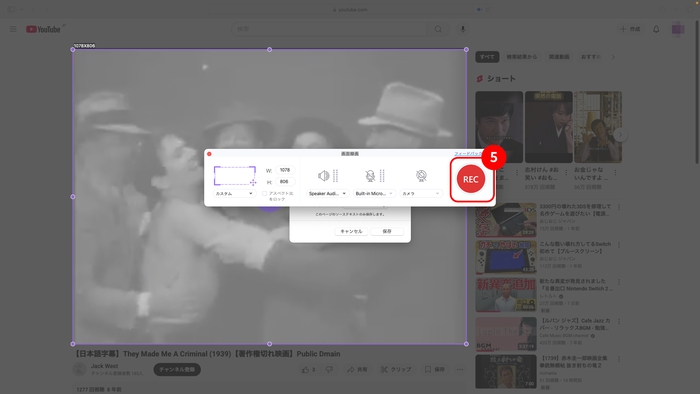Open the 8番出口 Nintendo Switch 2 video
Viewport: 700px width, 394px height.
(x=506, y=294)
